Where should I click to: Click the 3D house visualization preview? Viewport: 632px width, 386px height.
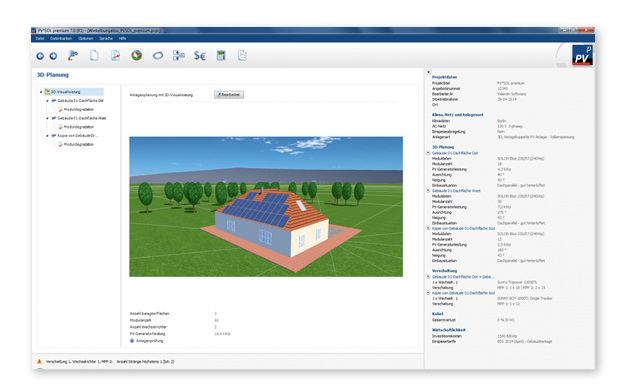tap(266, 207)
